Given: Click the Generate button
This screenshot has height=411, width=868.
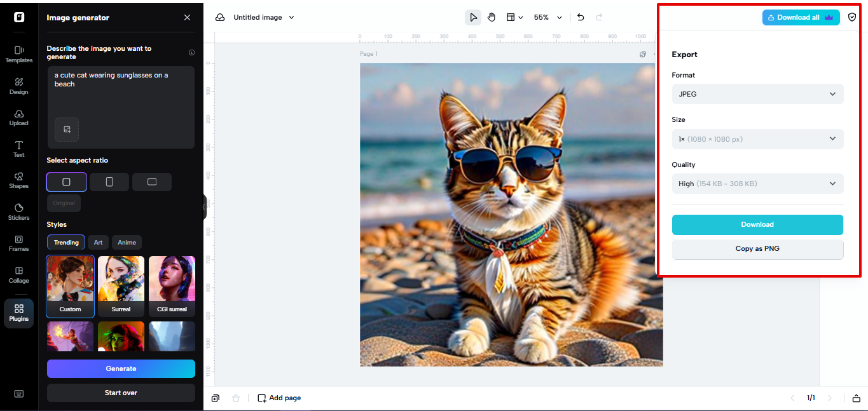Looking at the screenshot, I should (121, 368).
